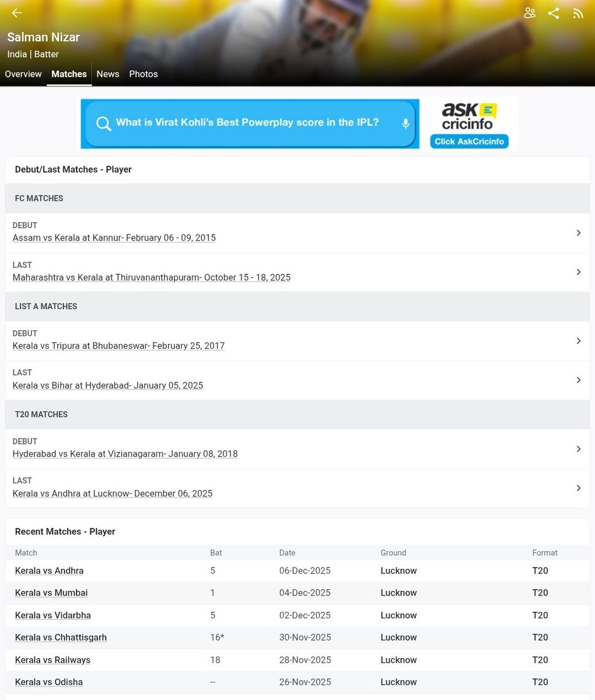Click the Bat column header
This screenshot has width=595, height=700.
coord(216,552)
